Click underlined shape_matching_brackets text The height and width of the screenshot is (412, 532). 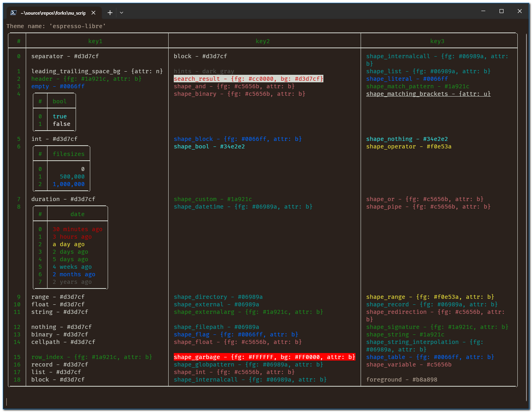click(428, 94)
